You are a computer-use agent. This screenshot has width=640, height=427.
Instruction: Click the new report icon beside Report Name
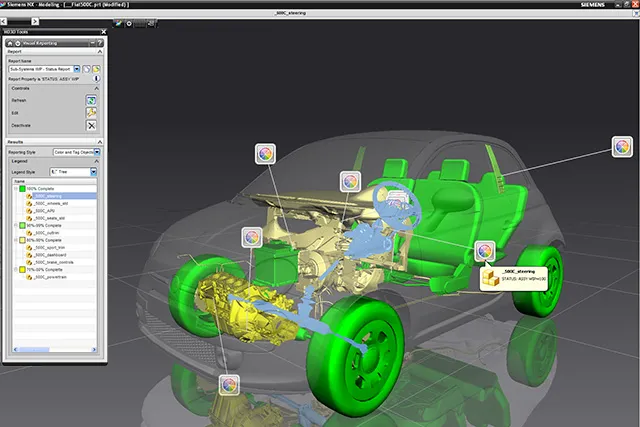point(87,69)
